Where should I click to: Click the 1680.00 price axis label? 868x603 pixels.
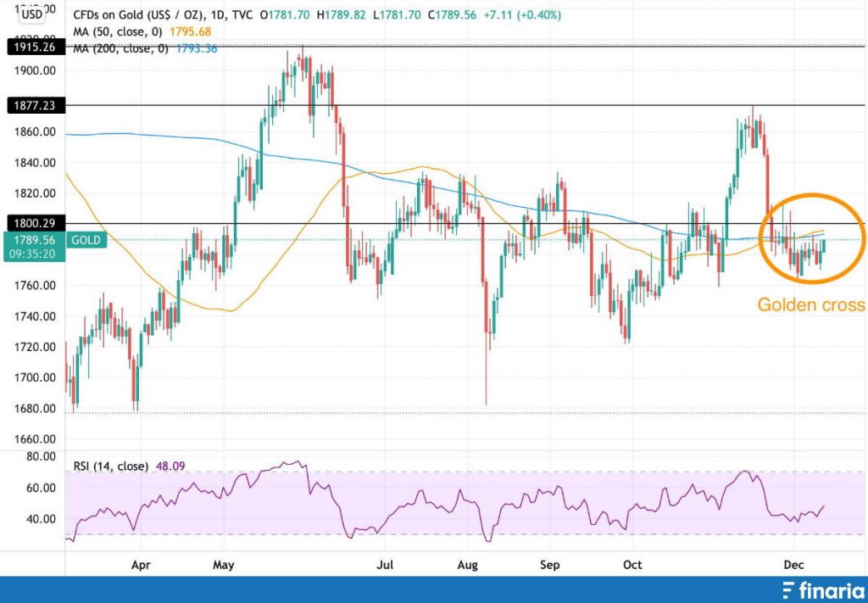click(x=36, y=409)
